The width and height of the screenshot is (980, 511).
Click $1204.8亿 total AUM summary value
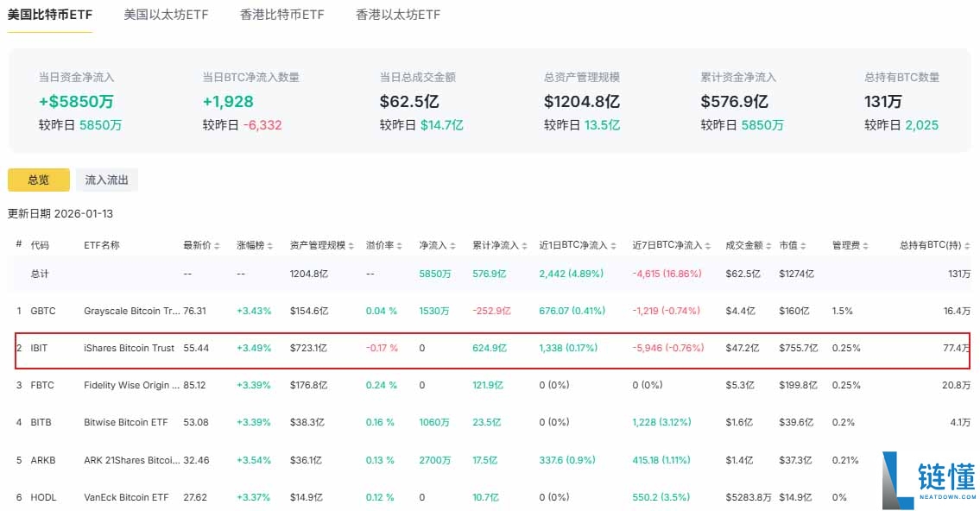tap(582, 101)
